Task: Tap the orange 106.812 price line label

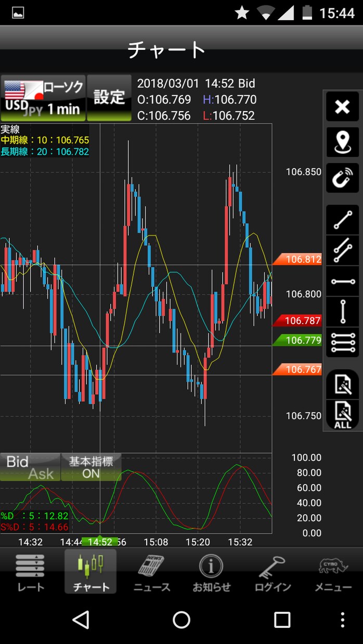Action: tap(298, 259)
